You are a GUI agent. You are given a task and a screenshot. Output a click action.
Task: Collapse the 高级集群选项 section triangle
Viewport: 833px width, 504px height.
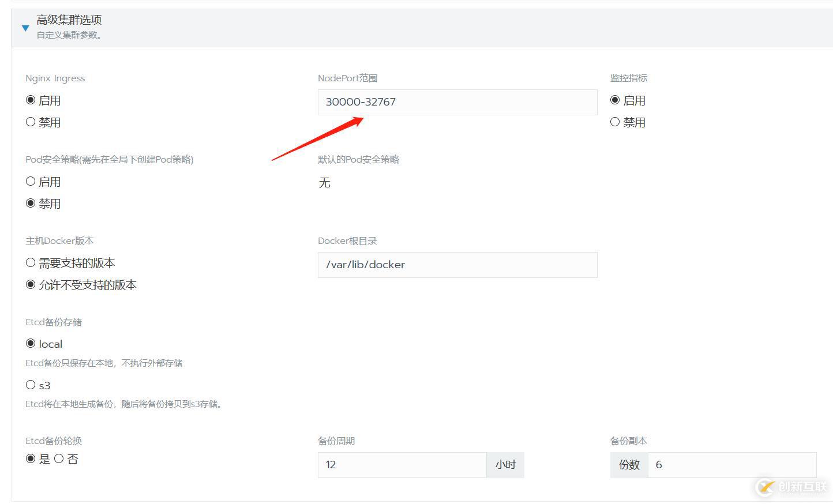25,28
